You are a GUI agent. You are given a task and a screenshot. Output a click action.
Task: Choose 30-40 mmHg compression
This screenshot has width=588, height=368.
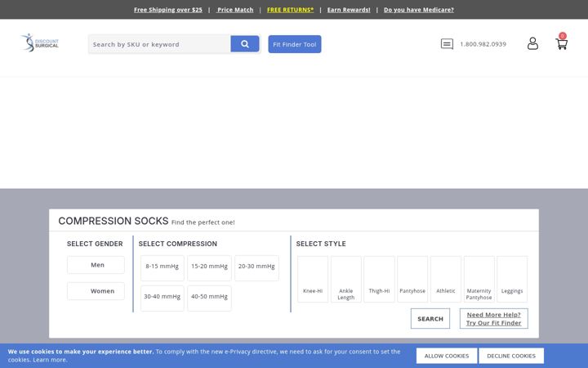163,298
